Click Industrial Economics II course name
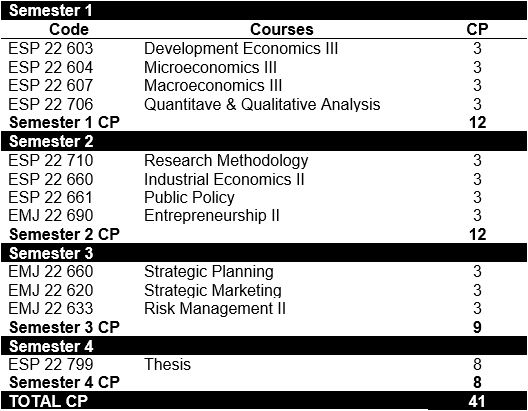Viewport: 528px width, 411px height. click(224, 179)
